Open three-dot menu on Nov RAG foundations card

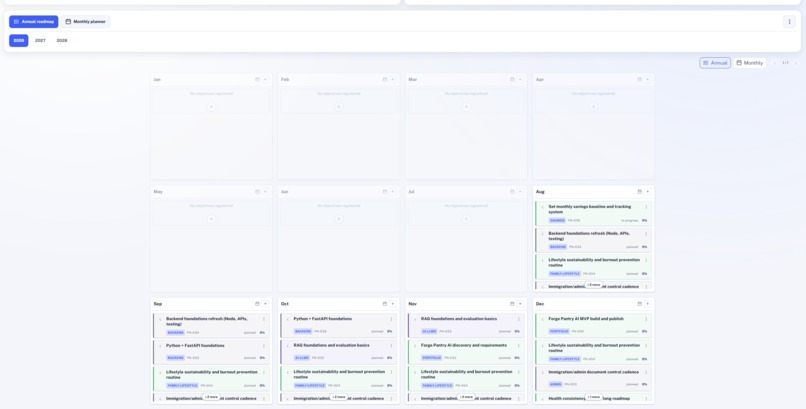point(519,319)
